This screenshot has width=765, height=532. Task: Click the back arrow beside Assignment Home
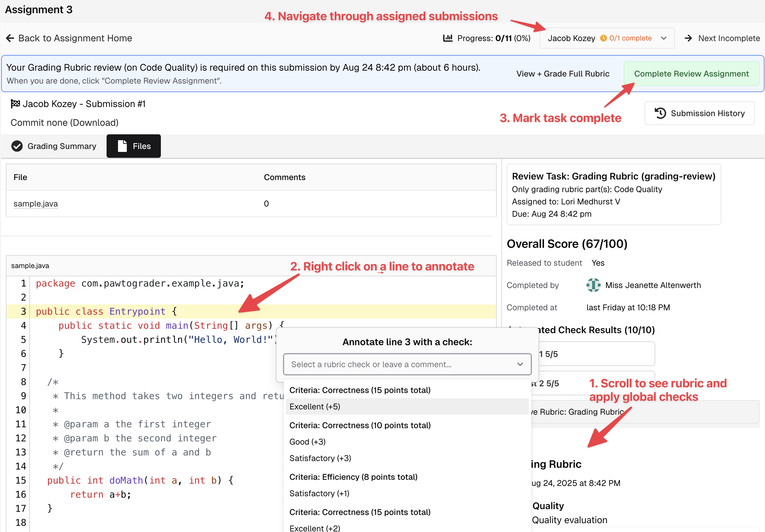point(10,38)
